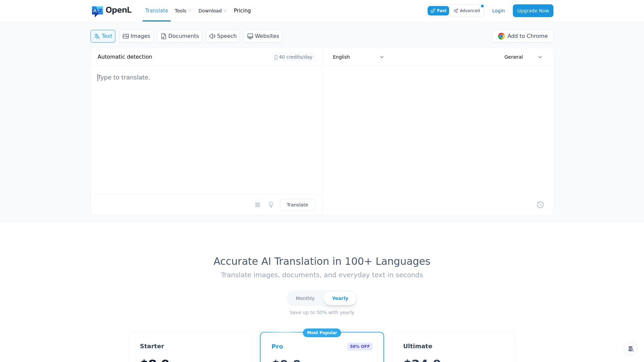Click the file icon on Documents tab
644x362 pixels.
click(164, 36)
